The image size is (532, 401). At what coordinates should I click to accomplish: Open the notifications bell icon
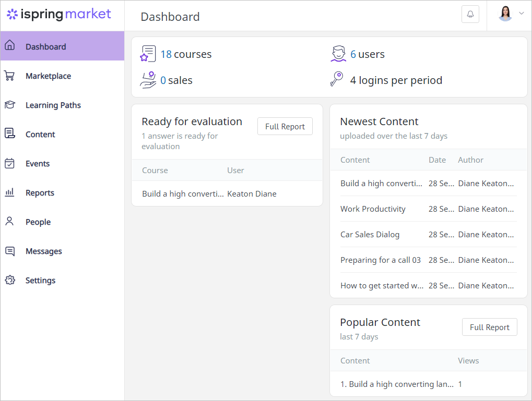coord(470,14)
